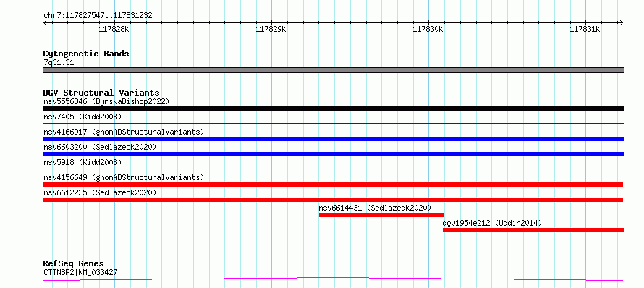Click the right arrowhead of the ruler
644x288 pixels.
(x=621, y=23)
